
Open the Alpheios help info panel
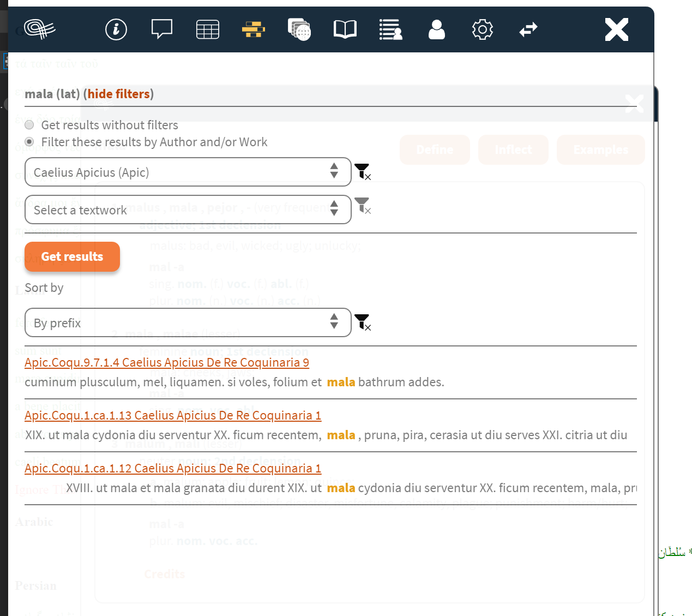tap(116, 29)
